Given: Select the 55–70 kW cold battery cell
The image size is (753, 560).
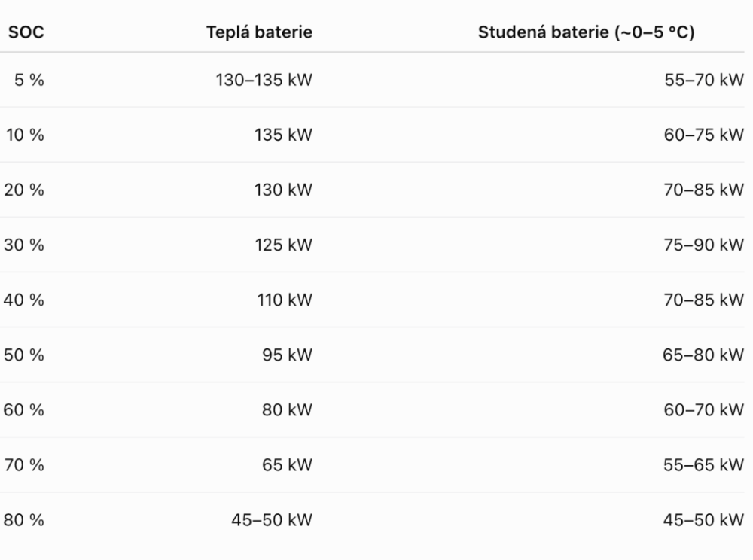Looking at the screenshot, I should tap(704, 80).
